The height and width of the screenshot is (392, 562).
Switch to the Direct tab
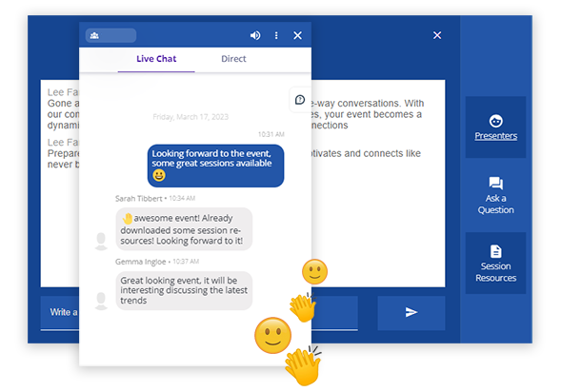233,59
